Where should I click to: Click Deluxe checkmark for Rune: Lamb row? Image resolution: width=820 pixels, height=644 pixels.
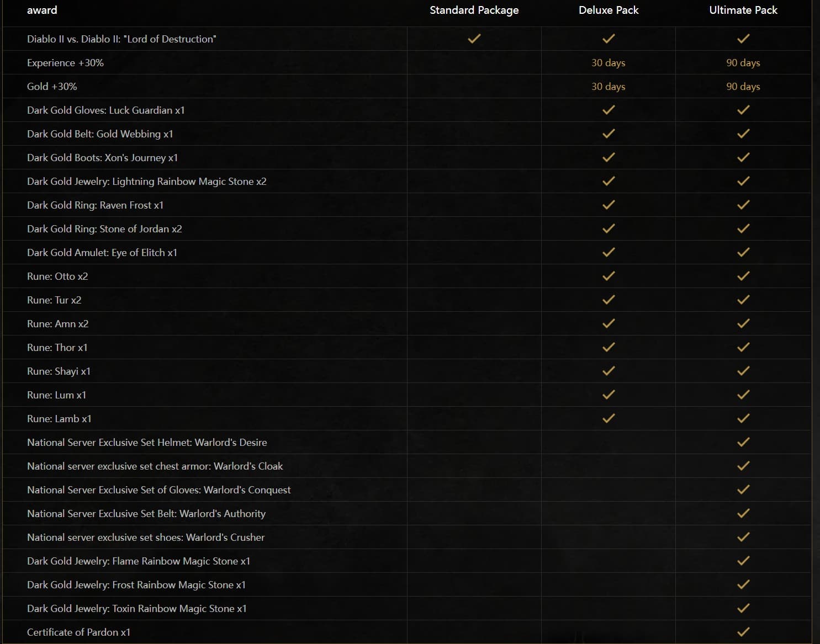[x=609, y=418]
